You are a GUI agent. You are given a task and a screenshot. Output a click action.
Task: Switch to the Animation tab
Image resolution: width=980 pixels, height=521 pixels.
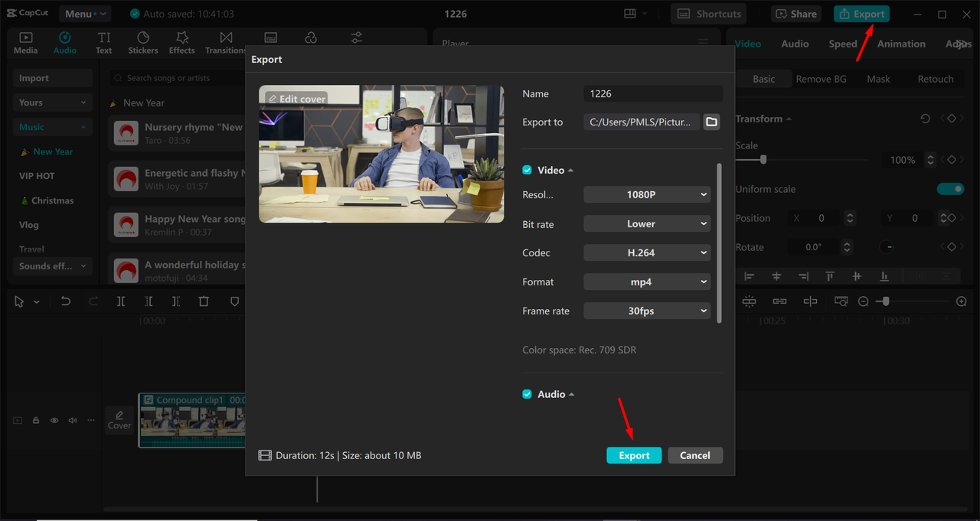tap(900, 44)
